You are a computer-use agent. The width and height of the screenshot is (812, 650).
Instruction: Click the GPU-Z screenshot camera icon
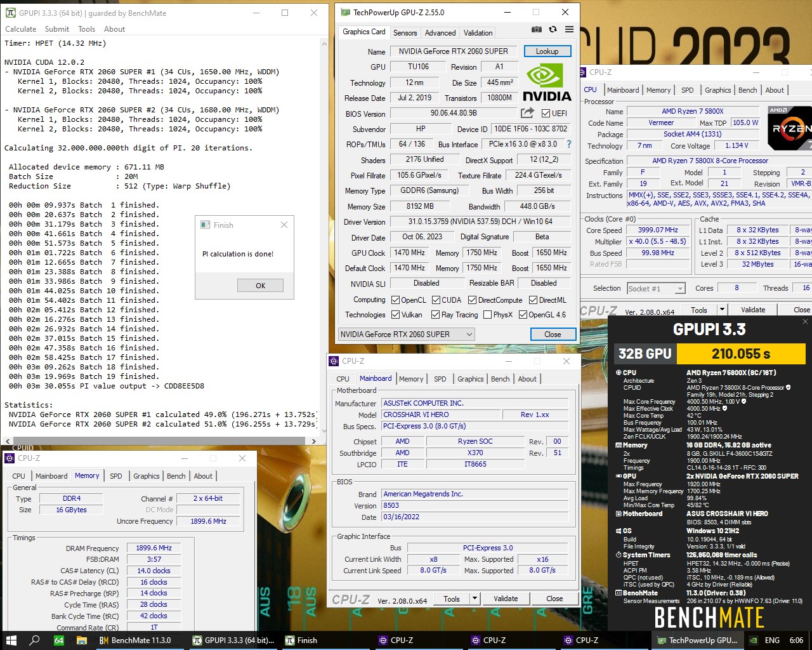click(x=537, y=29)
